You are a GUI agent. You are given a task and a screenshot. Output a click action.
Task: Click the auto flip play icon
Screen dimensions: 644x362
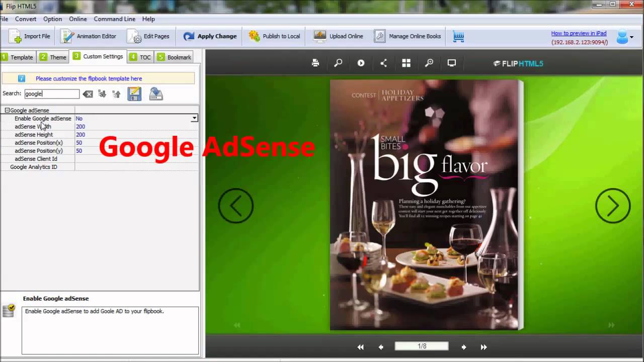(x=361, y=63)
